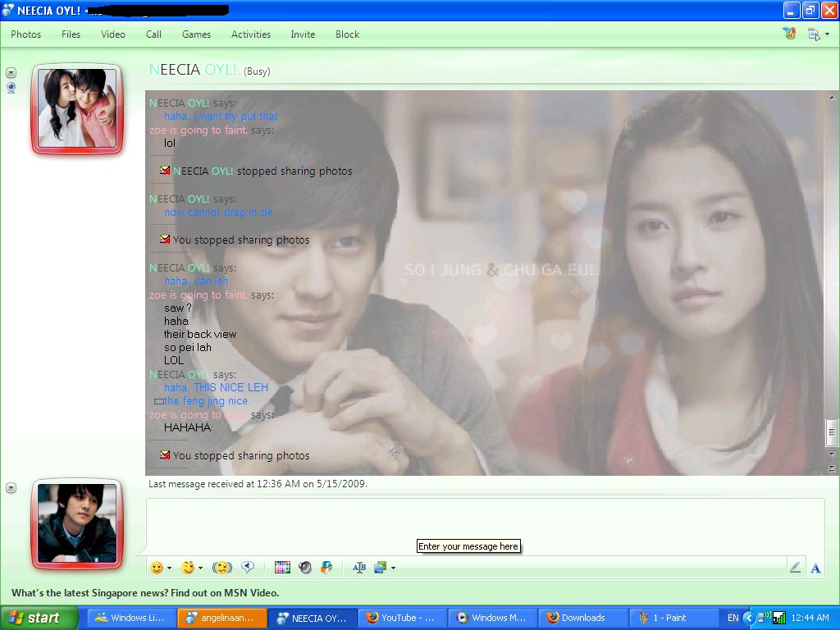840x630 pixels.
Task: Click NEECIA OYL's display picture
Action: point(77,109)
